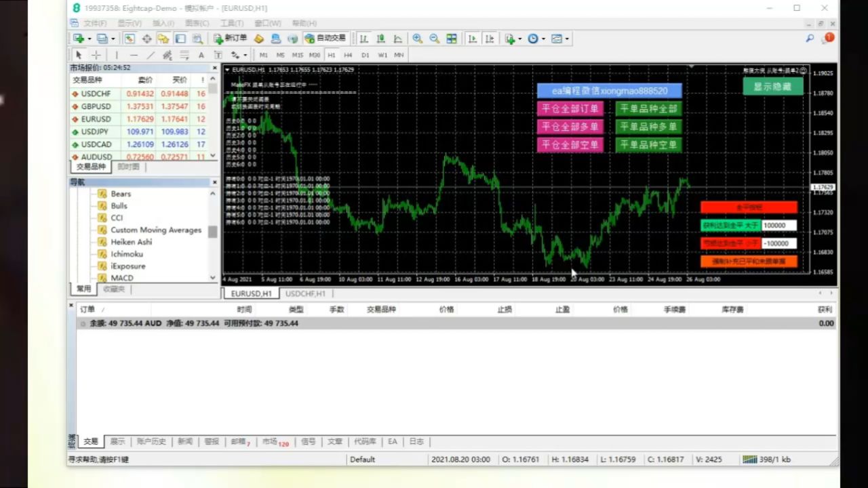The image size is (868, 488).
Task: Toggle the Data Window crosshair icon
Action: (146, 39)
